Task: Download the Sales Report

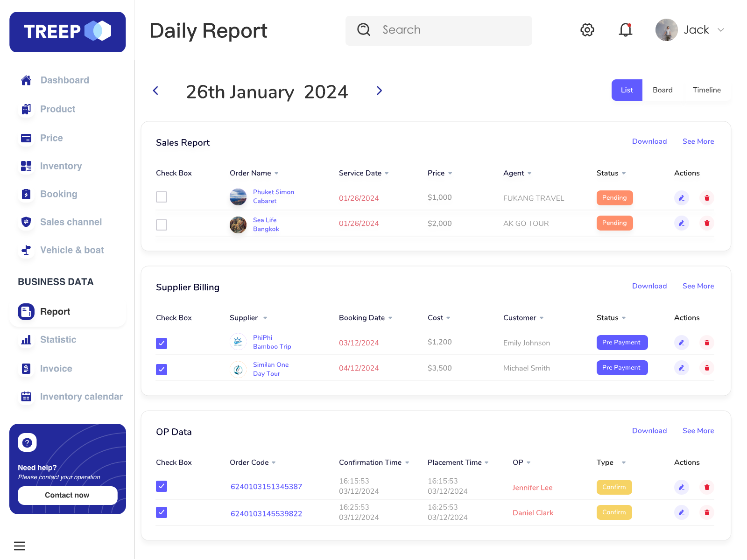Action: pyautogui.click(x=649, y=141)
